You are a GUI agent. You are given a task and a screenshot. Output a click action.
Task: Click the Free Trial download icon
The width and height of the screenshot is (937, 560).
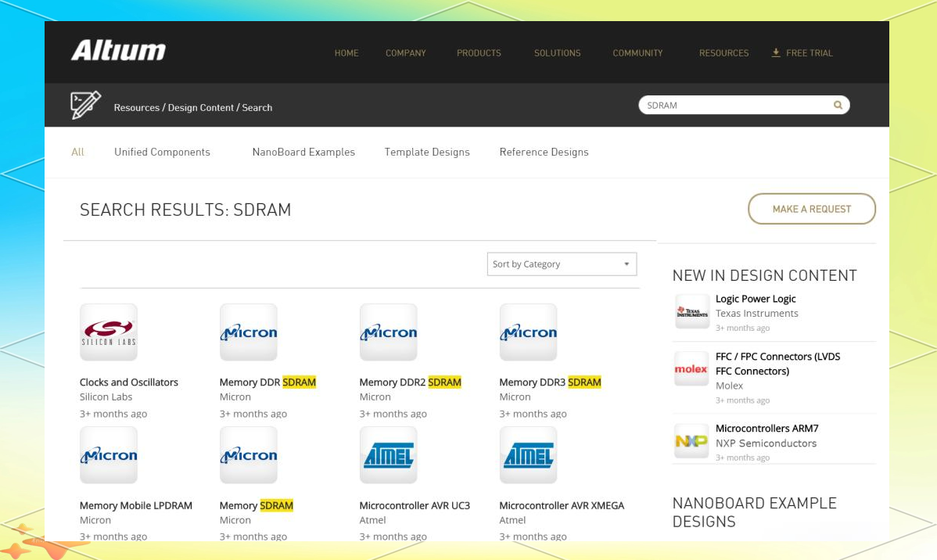point(776,52)
